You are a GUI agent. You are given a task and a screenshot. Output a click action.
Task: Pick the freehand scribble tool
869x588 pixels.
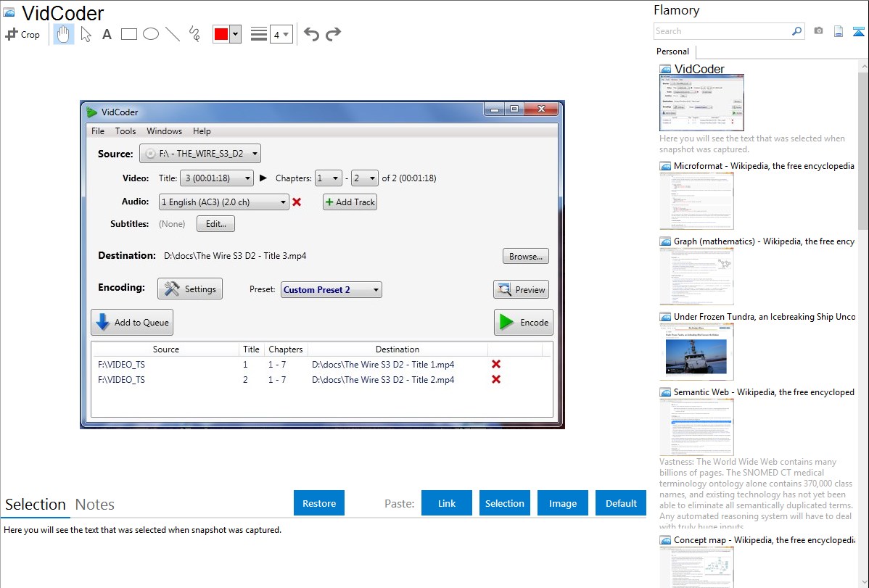(194, 34)
